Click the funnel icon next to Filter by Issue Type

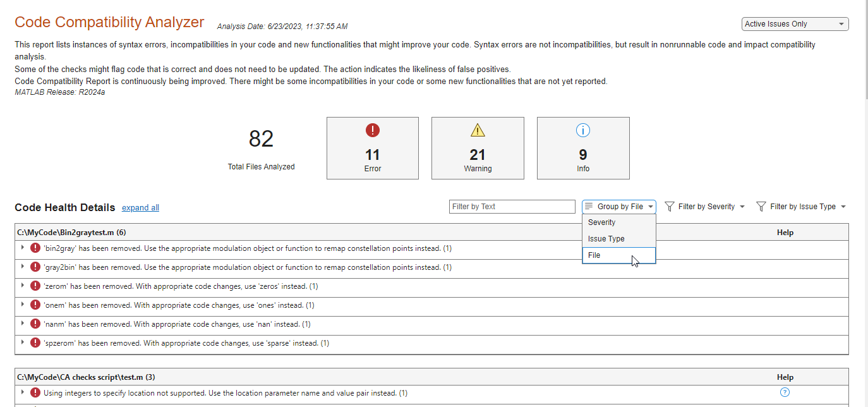click(x=763, y=206)
